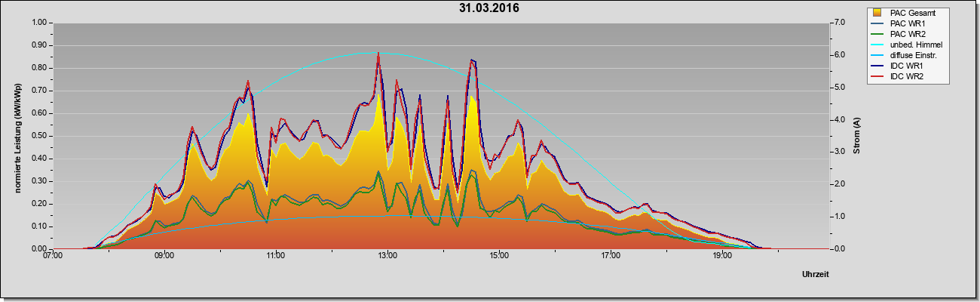Click the 0.30 left axis value
The image size is (980, 302).
[38, 181]
